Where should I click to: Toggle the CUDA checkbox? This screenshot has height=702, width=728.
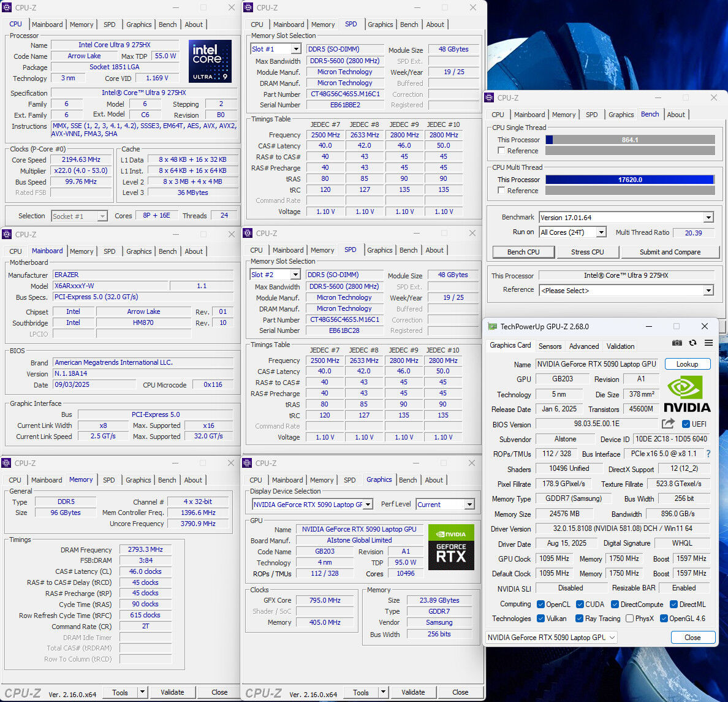[580, 604]
